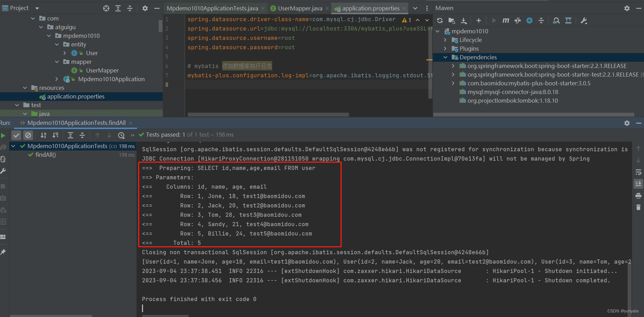Screen dimensions: 644x317
Task: Toggle Show Ignored tests button
Action: point(28,135)
